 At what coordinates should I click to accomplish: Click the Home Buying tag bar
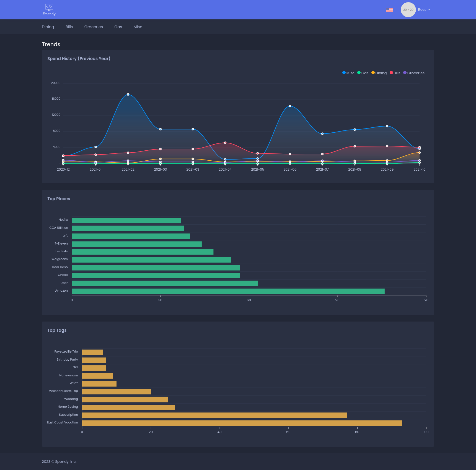(x=128, y=407)
